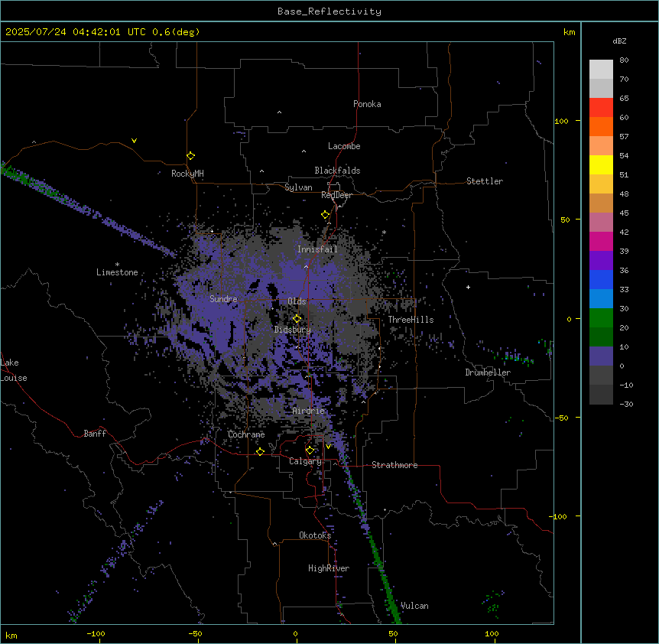Select the blue 33-36 dBZ legend swatch
The image size is (659, 644).
(601, 279)
